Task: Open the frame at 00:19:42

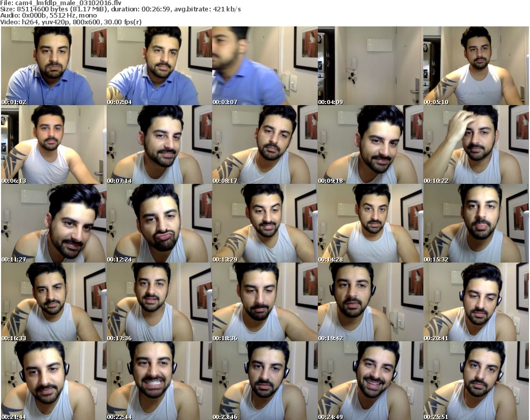Action: pyautogui.click(x=370, y=302)
